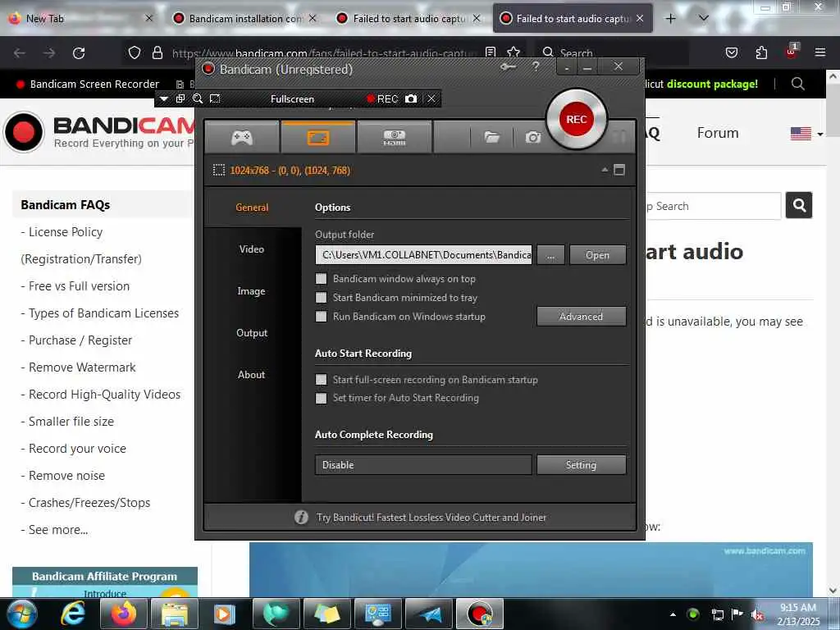Click 'Try Bandicut' info banner link

(431, 518)
